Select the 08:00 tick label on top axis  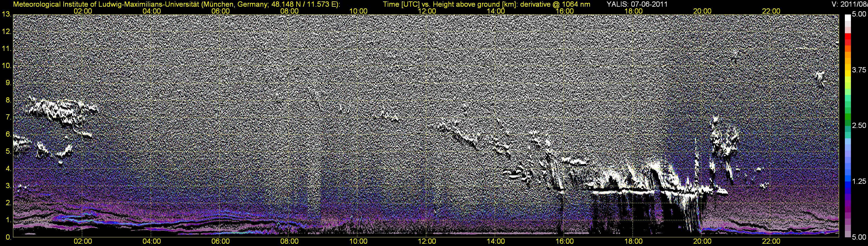point(289,11)
